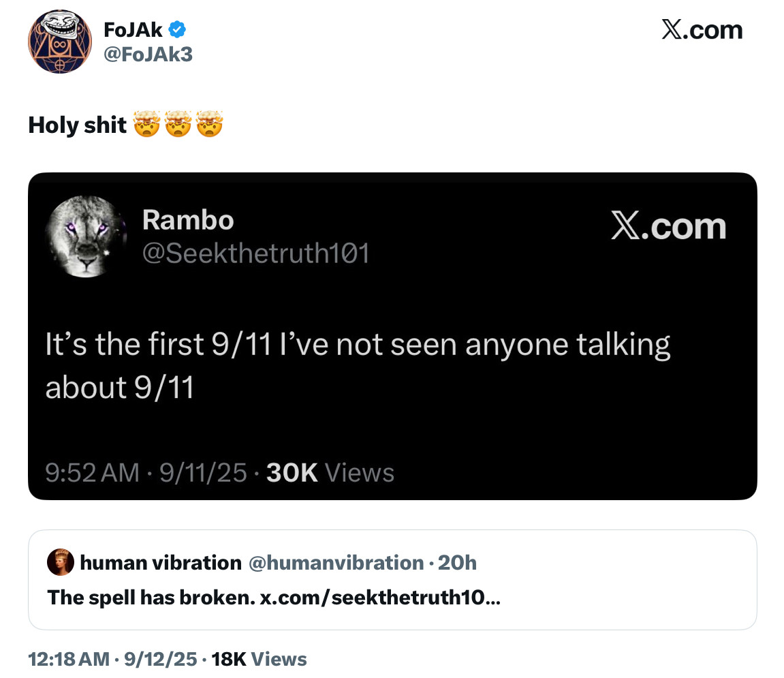Click Rambo's lion avatar in the screenshot
The image size is (784, 678).
(86, 236)
